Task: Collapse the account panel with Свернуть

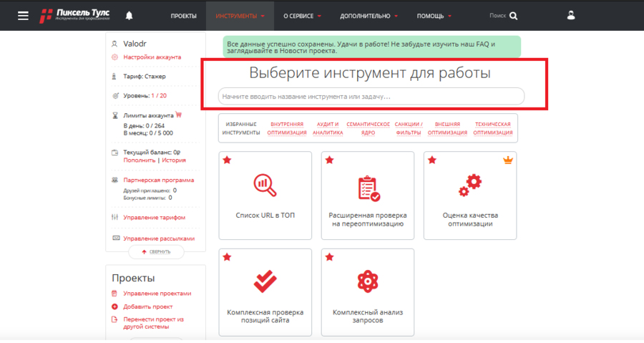Action: [156, 252]
